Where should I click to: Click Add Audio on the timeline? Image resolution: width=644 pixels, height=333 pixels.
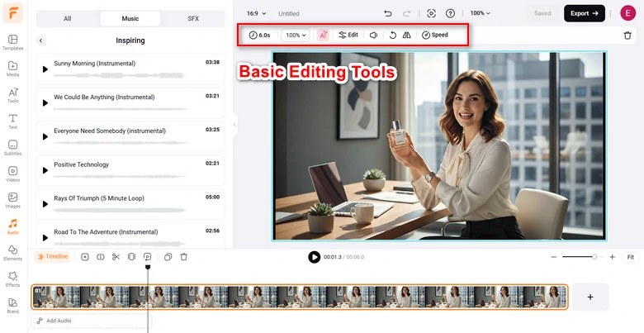[x=91, y=321]
